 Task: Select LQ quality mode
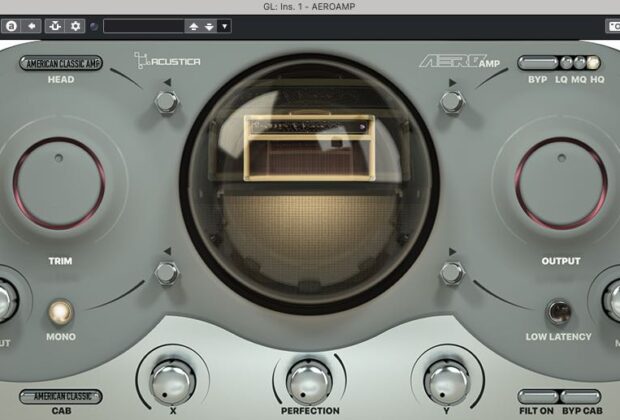pos(566,62)
